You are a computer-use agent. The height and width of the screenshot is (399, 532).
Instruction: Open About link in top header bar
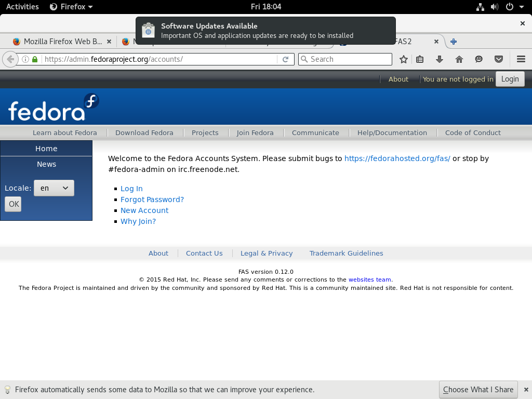pyautogui.click(x=398, y=79)
